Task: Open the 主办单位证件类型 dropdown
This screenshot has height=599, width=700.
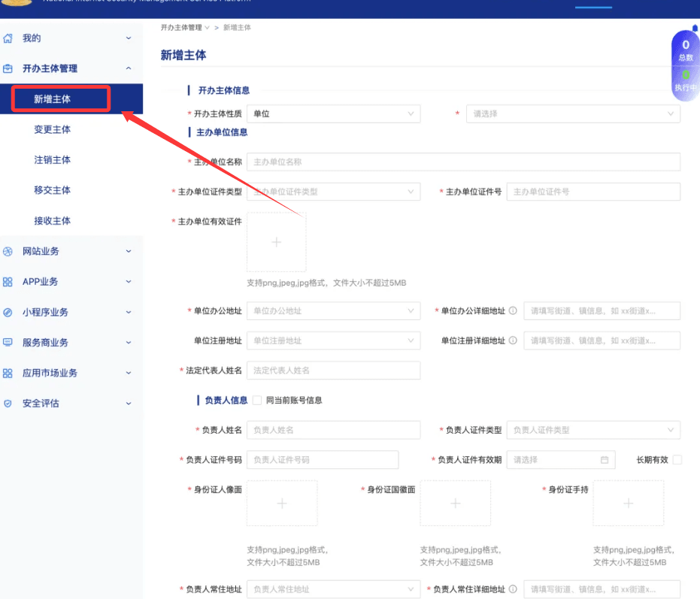Action: (x=333, y=192)
